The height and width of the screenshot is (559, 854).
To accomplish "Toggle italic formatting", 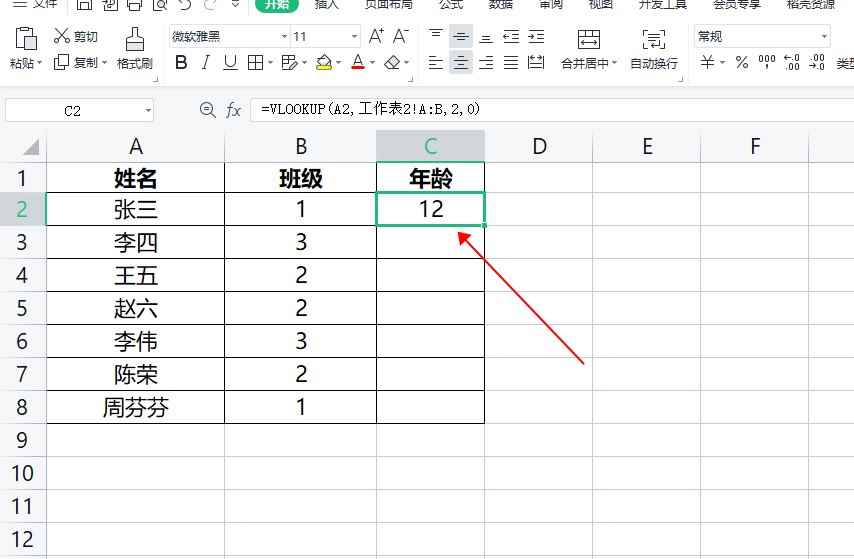I will coord(206,63).
